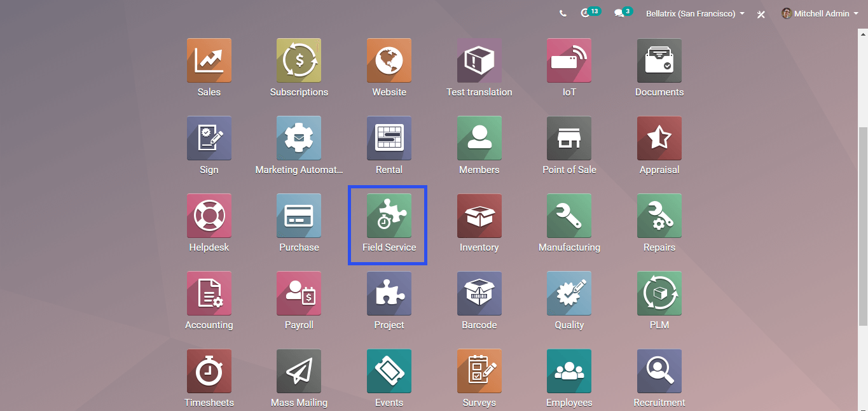
Task: Open the Timesheets app
Action: click(x=209, y=371)
